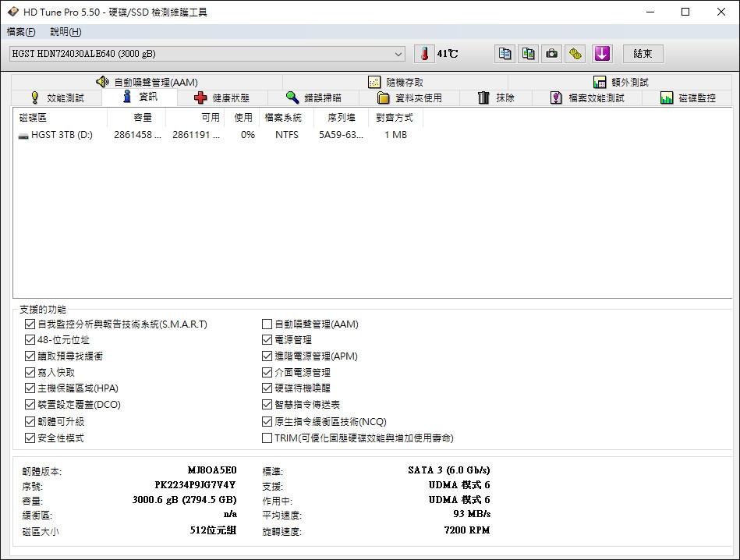This screenshot has width=740, height=560.
Task: Switch to 效能測試 tab
Action: tap(57, 97)
